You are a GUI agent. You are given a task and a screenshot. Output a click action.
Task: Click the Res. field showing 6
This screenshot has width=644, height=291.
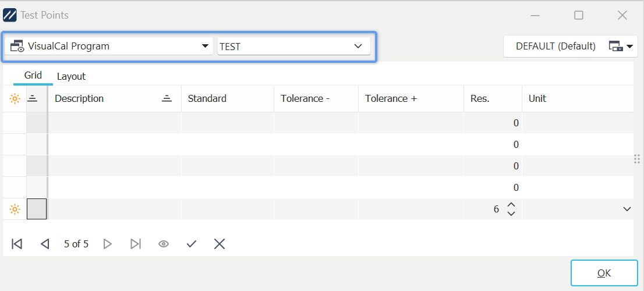(x=493, y=210)
